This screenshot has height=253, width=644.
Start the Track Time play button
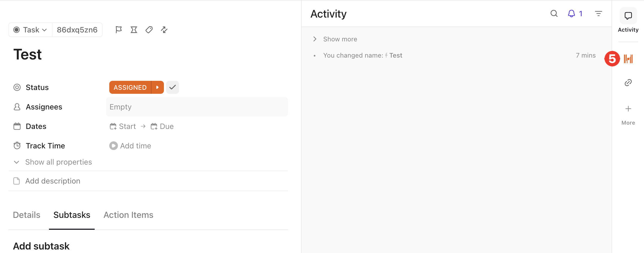click(114, 146)
